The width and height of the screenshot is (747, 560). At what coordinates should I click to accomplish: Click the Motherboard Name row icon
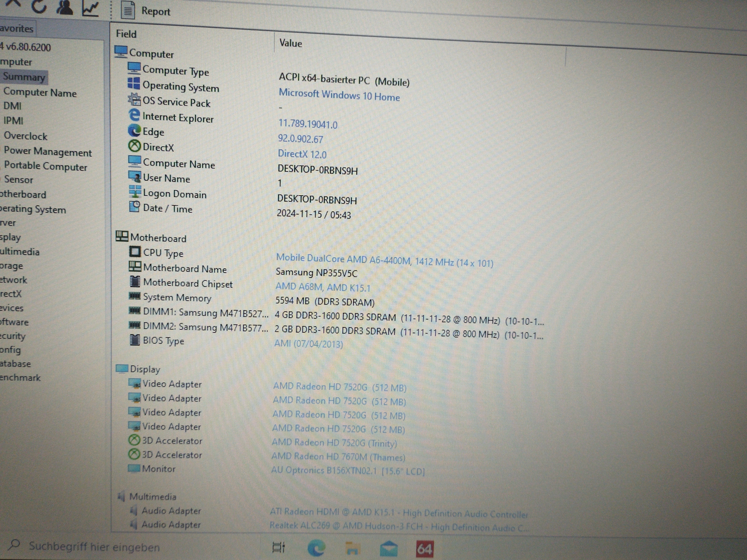135,266
